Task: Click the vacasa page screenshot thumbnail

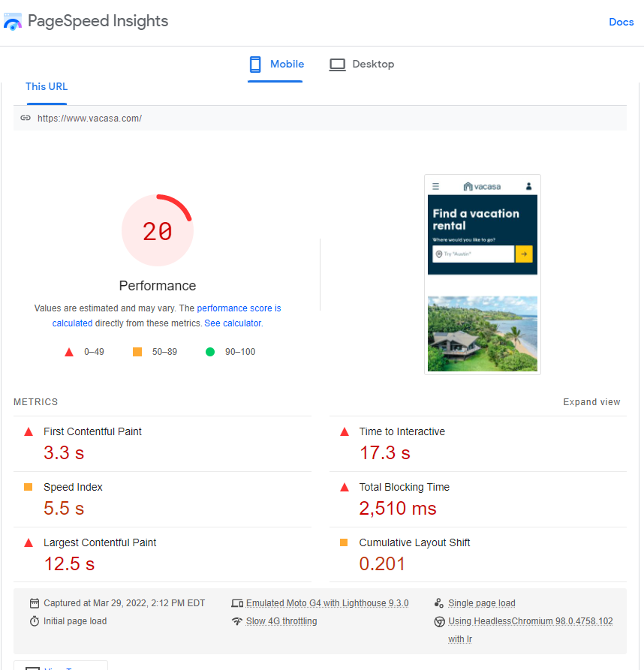Action: tap(483, 275)
